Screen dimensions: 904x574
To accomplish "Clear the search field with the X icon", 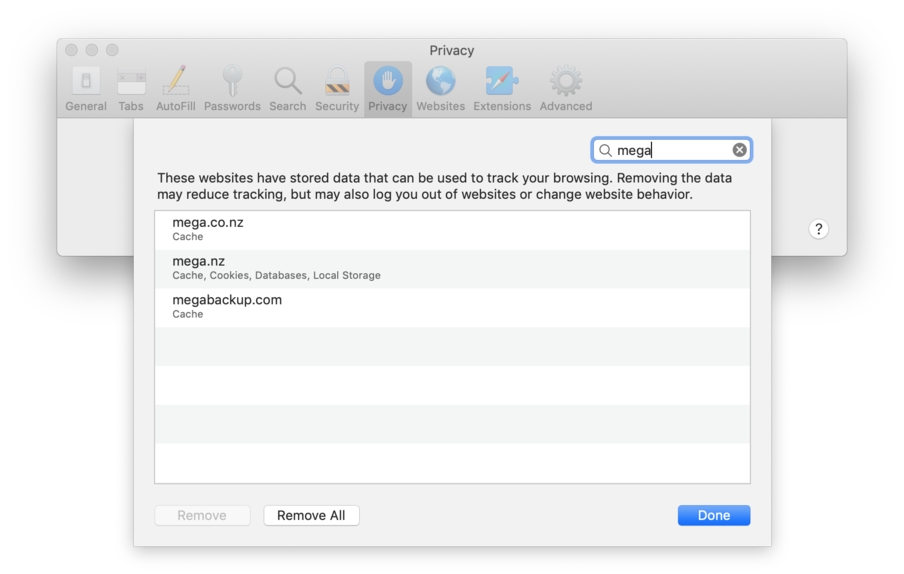I will [x=739, y=150].
